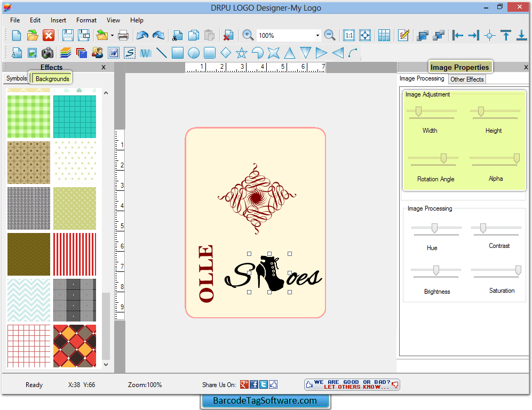Redo with the right curved arrow
This screenshot has width=532, height=410.
[158, 35]
